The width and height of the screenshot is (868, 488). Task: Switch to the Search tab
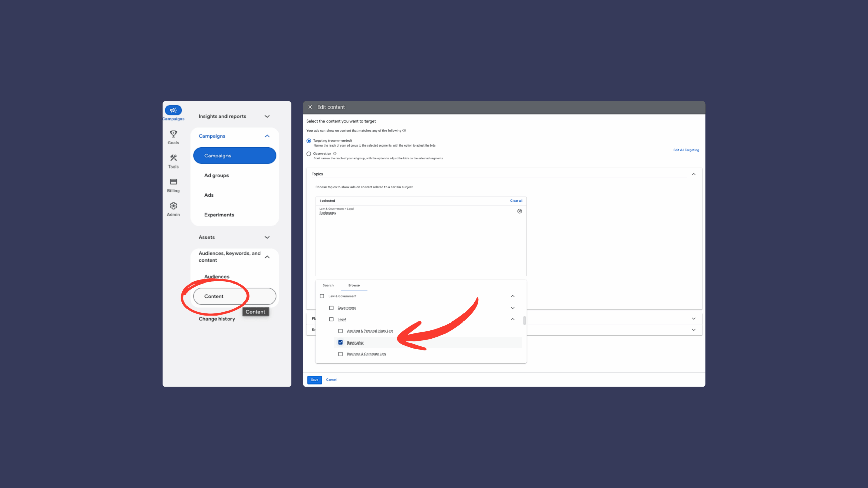click(x=328, y=285)
